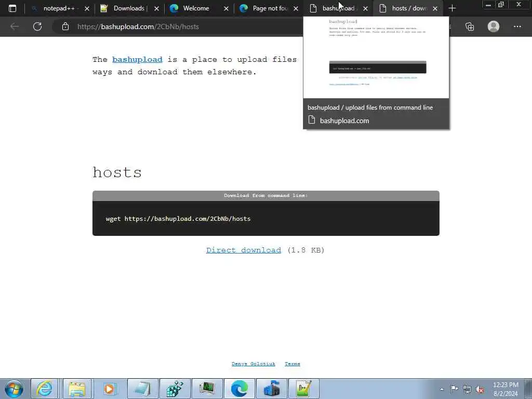Open the Denys Golotiuk footer link
The height and width of the screenshot is (399, 532).
click(x=254, y=364)
